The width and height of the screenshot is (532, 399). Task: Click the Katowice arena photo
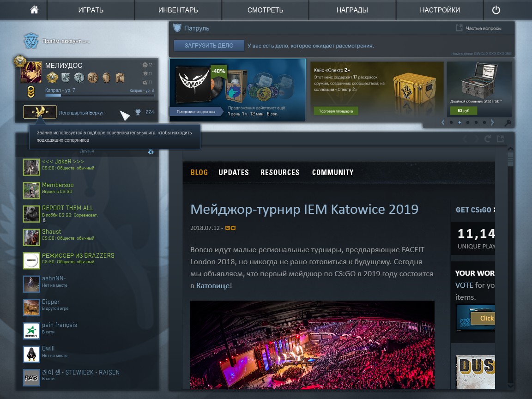pos(312,345)
